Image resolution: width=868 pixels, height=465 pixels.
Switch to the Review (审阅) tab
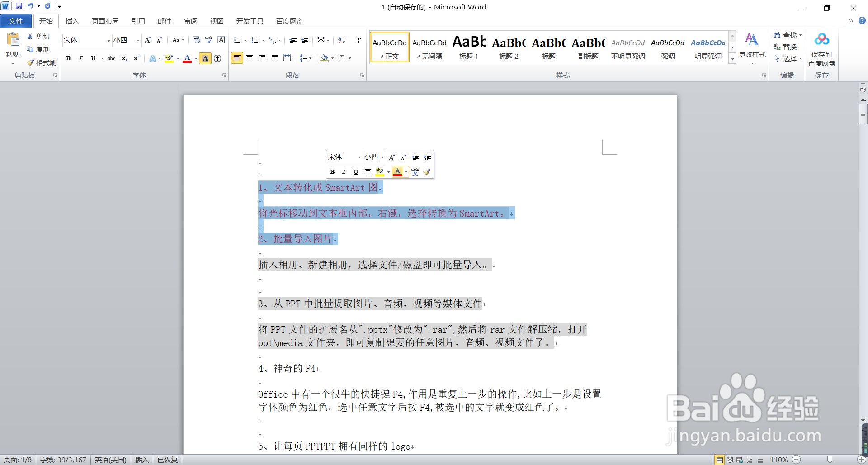tap(190, 21)
